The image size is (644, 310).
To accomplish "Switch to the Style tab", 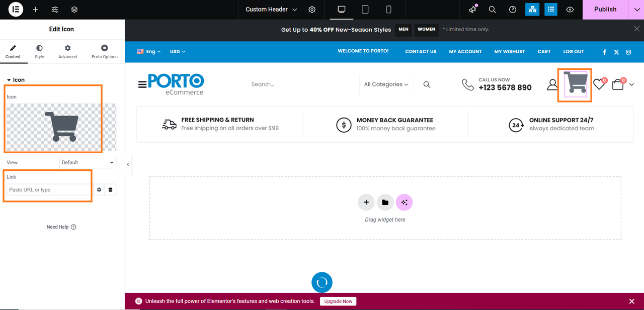I will (x=39, y=52).
